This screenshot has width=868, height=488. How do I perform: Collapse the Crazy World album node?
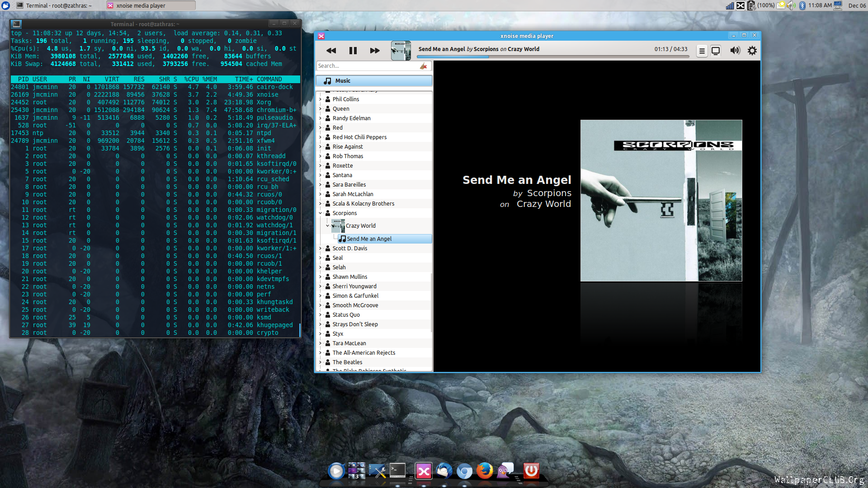click(x=328, y=225)
